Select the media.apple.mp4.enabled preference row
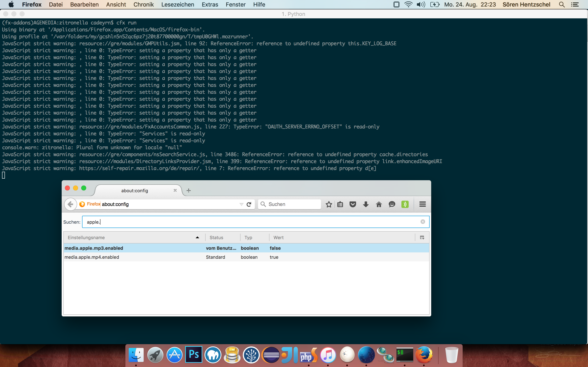 coord(92,257)
